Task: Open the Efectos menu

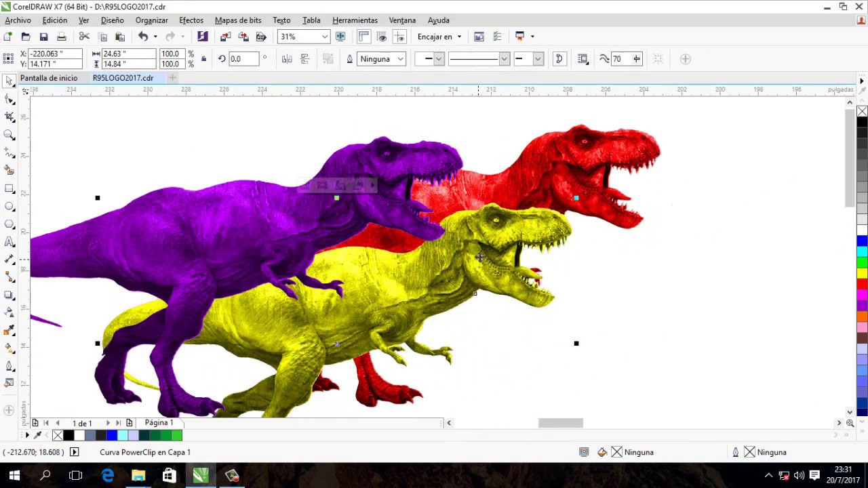Action: [x=191, y=20]
